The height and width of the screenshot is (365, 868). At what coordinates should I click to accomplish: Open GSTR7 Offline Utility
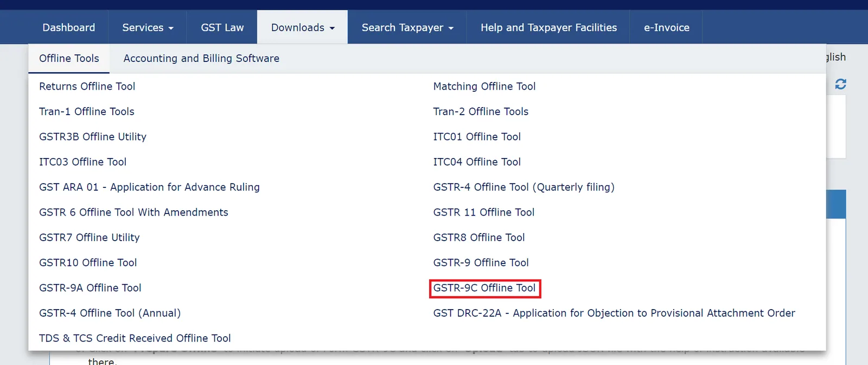click(x=90, y=237)
